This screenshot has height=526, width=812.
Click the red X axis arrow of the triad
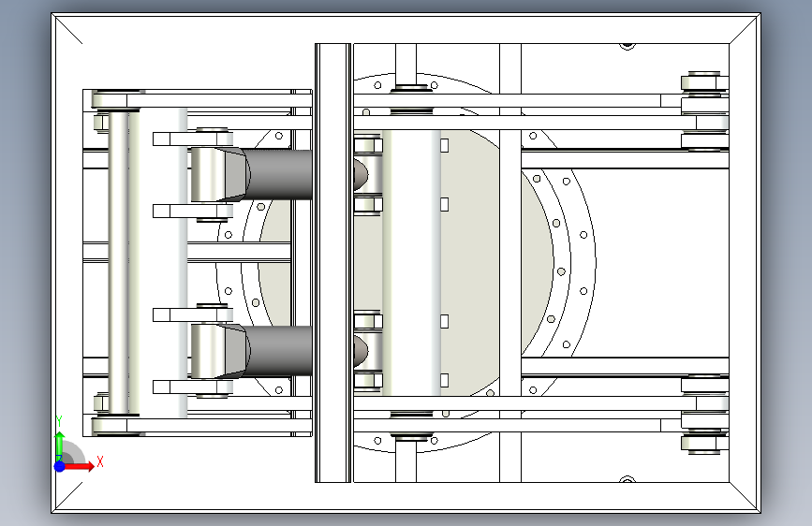click(78, 466)
